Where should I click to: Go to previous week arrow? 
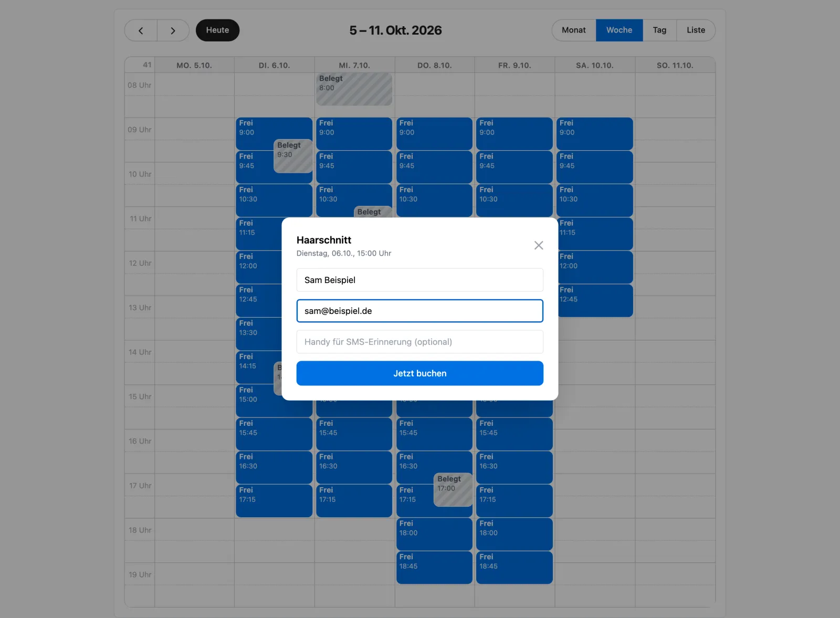(141, 30)
